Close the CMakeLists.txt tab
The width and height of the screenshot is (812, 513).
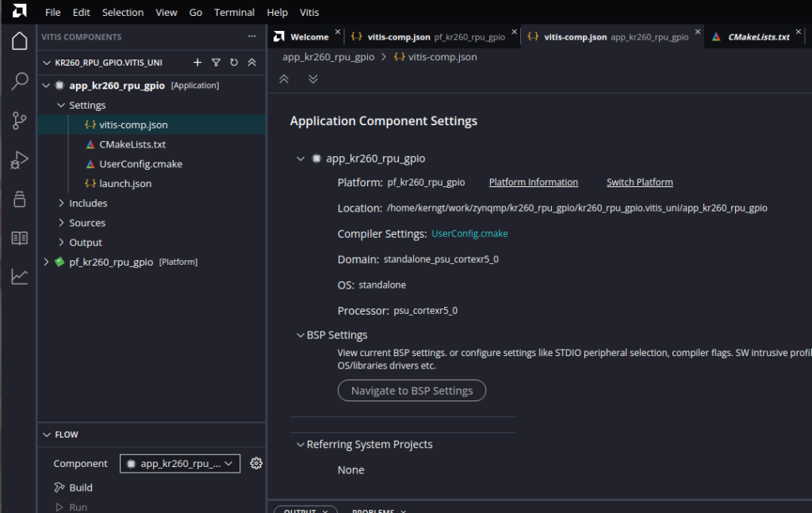pyautogui.click(x=799, y=32)
